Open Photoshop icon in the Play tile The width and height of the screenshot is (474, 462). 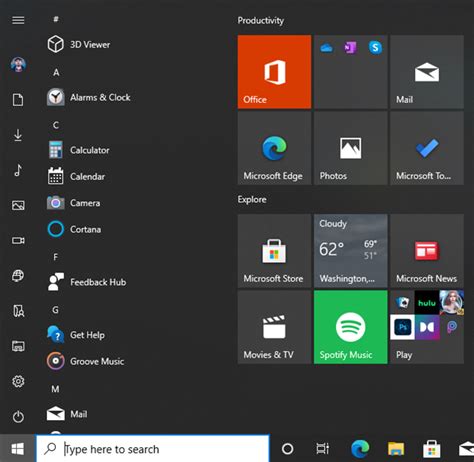coord(402,327)
